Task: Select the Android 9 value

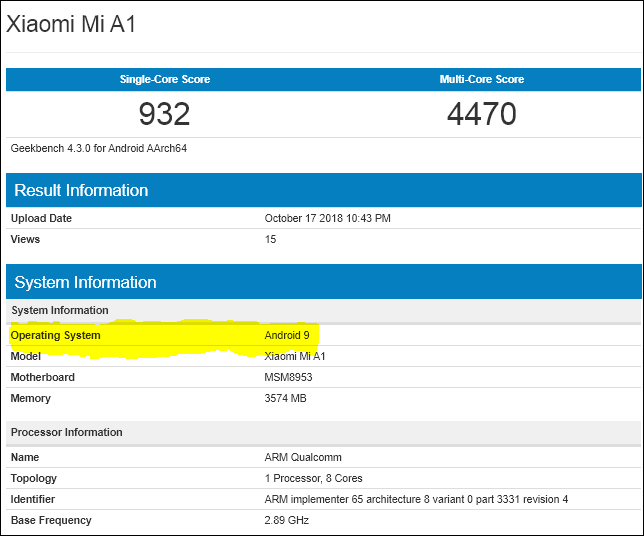Action: click(x=287, y=335)
